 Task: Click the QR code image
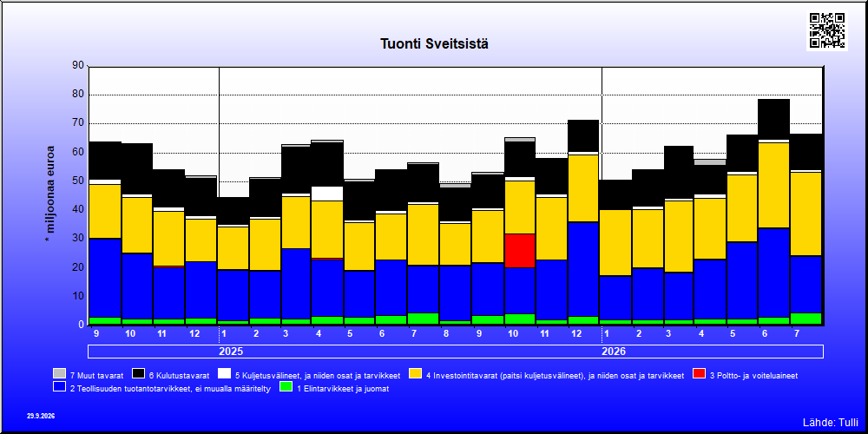pos(827,30)
